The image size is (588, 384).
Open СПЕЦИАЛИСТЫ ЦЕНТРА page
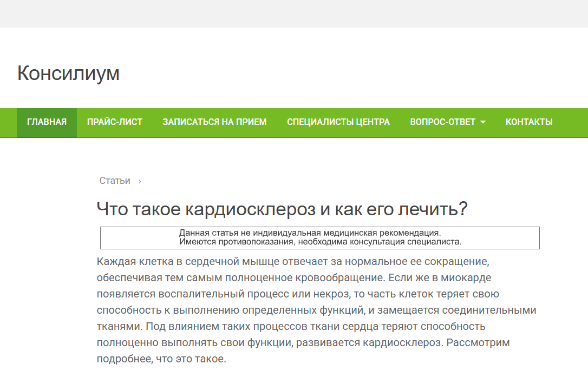338,123
